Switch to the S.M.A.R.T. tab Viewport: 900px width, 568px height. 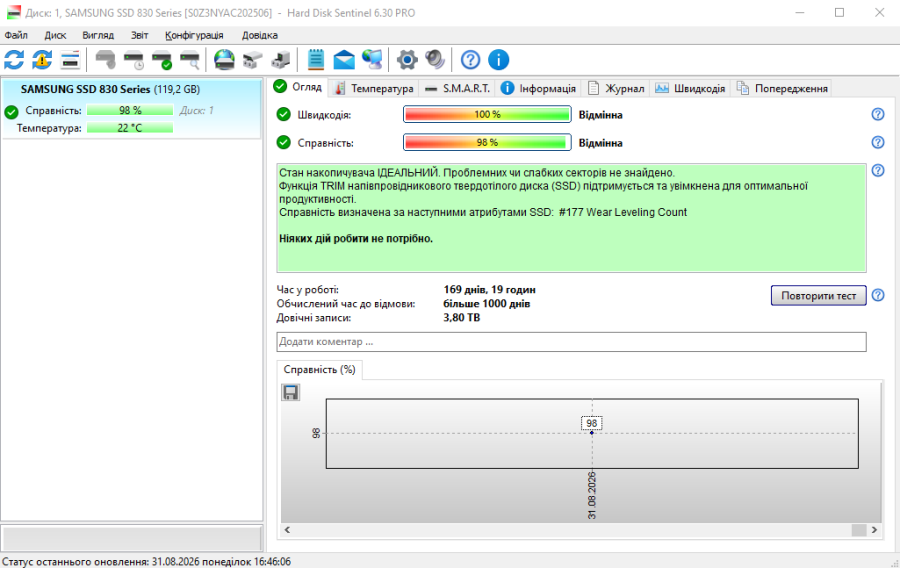(x=459, y=88)
